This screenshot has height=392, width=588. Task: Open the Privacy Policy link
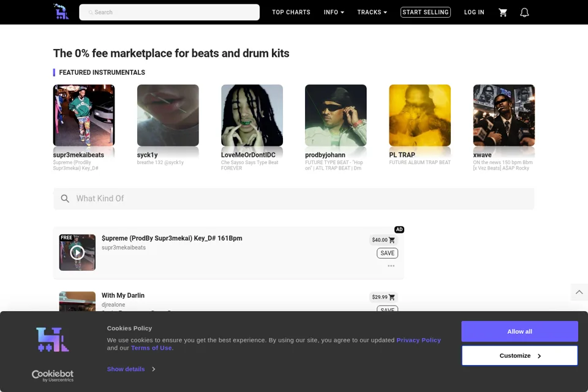pos(418,340)
